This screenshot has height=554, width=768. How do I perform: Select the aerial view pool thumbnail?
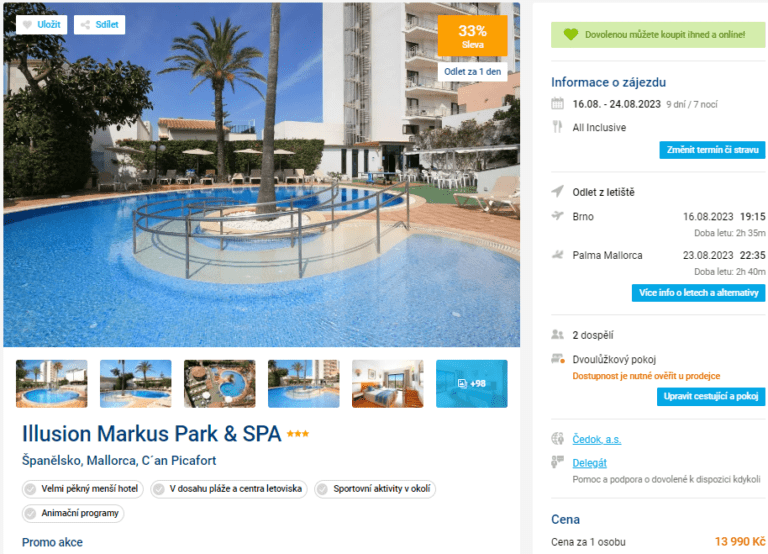tap(219, 384)
